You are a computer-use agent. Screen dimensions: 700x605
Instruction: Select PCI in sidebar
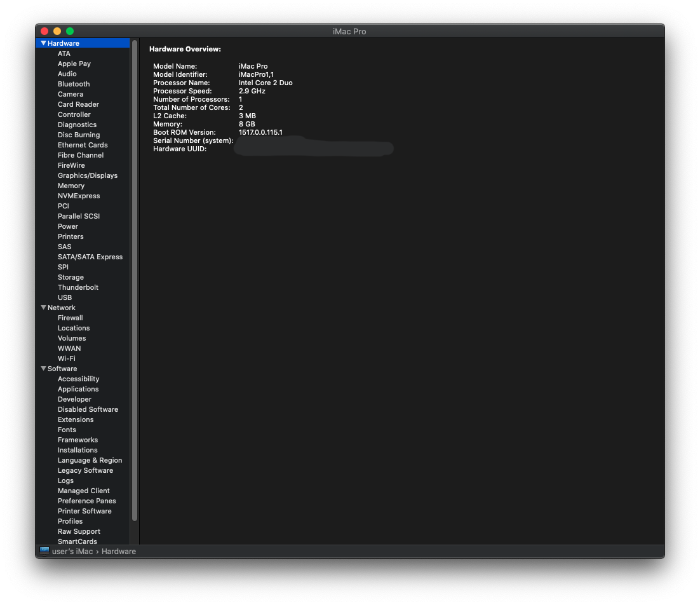pyautogui.click(x=63, y=207)
